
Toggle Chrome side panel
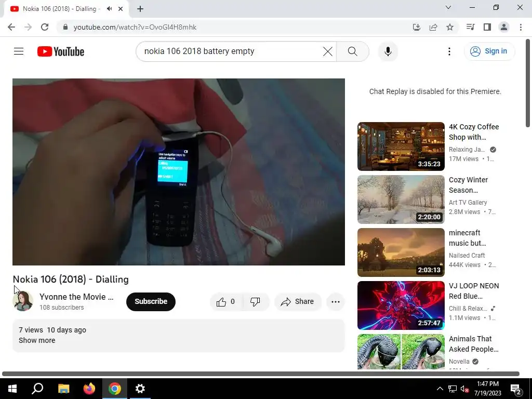[x=487, y=27]
